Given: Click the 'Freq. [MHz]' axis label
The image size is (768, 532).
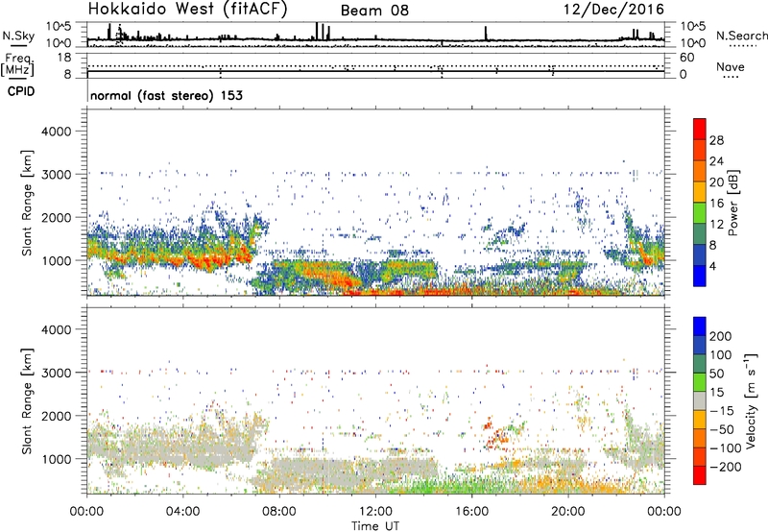Looking at the screenshot, I should tap(17, 65).
